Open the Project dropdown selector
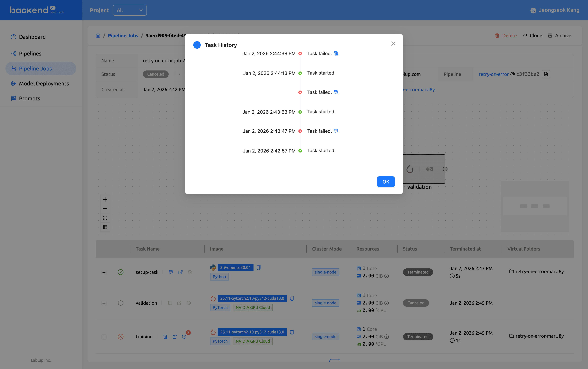Image resolution: width=588 pixels, height=369 pixels. [129, 10]
